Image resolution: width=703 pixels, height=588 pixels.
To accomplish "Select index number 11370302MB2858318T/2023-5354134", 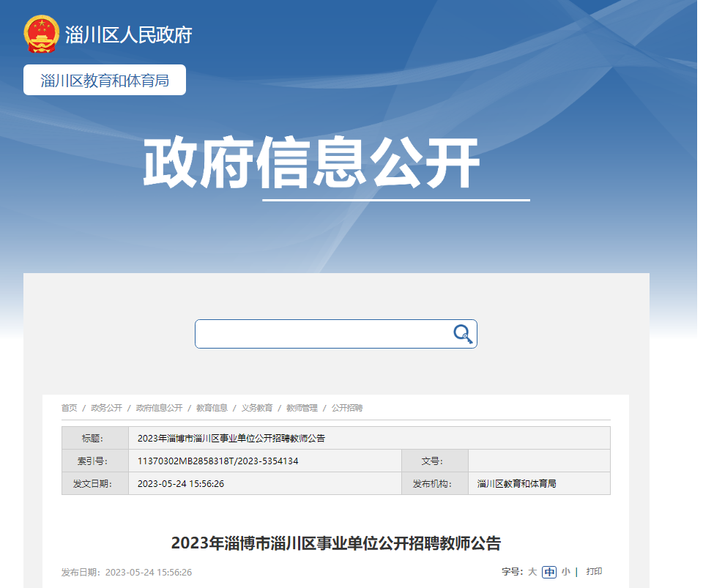I will click(x=218, y=461).
